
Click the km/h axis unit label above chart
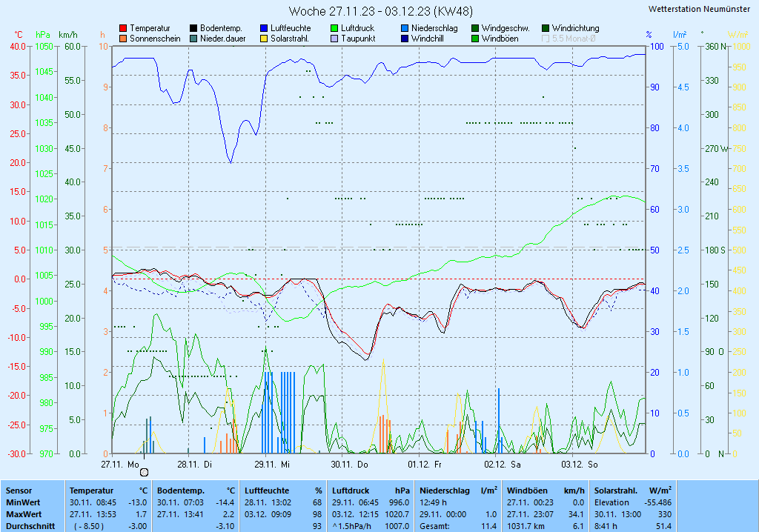67,35
